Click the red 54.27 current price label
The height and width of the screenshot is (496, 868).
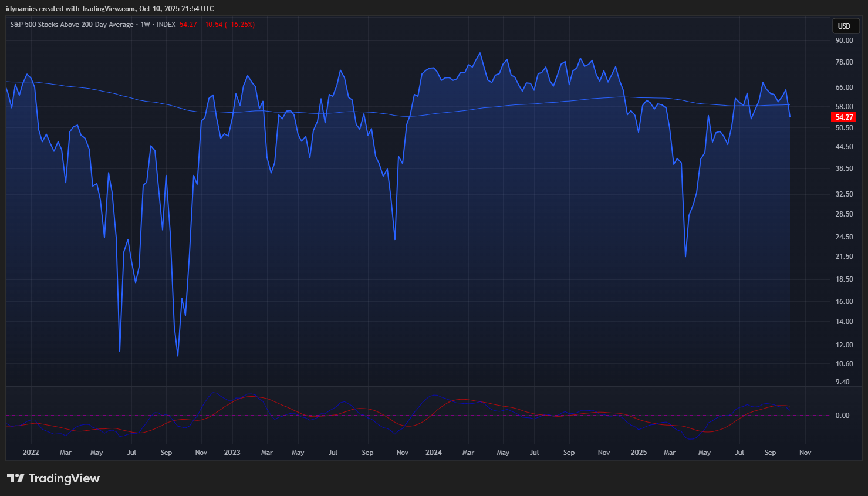click(844, 117)
